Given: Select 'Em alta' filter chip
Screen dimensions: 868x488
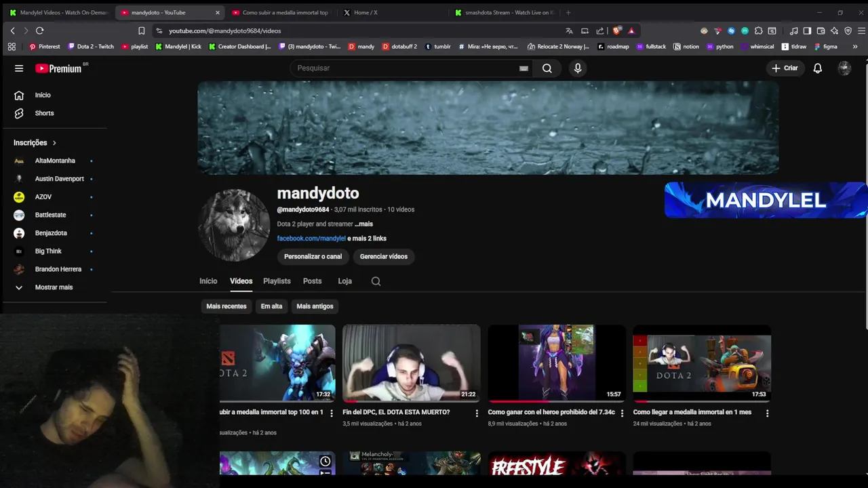Looking at the screenshot, I should click(x=271, y=306).
